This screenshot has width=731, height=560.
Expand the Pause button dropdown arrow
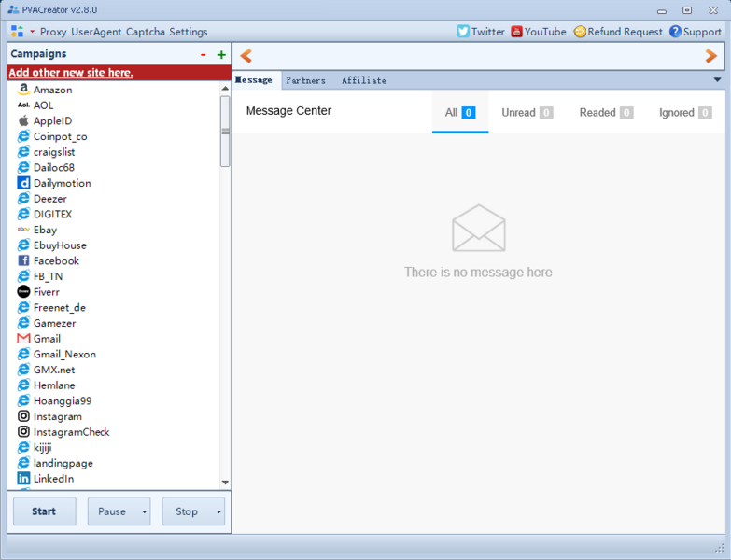[x=144, y=511]
